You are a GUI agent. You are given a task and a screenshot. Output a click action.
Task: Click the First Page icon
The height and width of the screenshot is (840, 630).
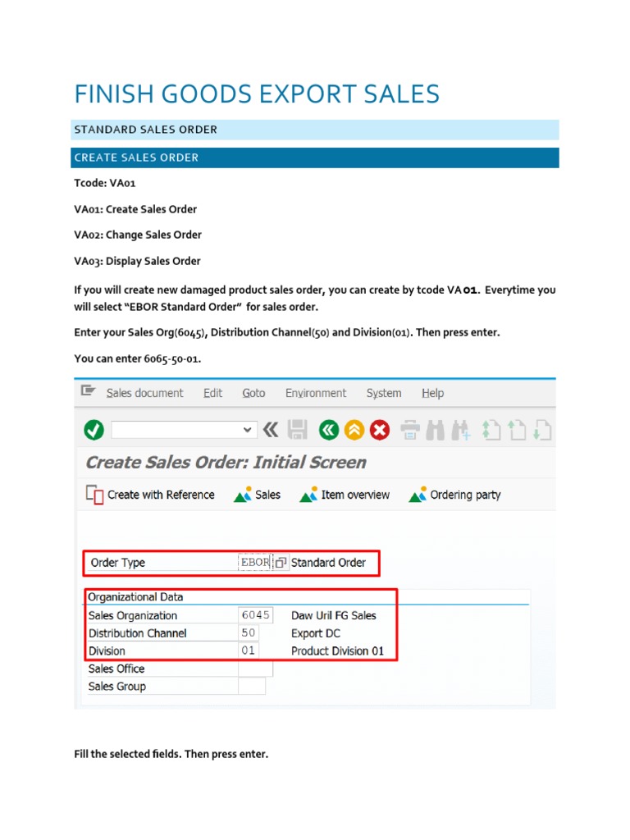click(x=491, y=430)
